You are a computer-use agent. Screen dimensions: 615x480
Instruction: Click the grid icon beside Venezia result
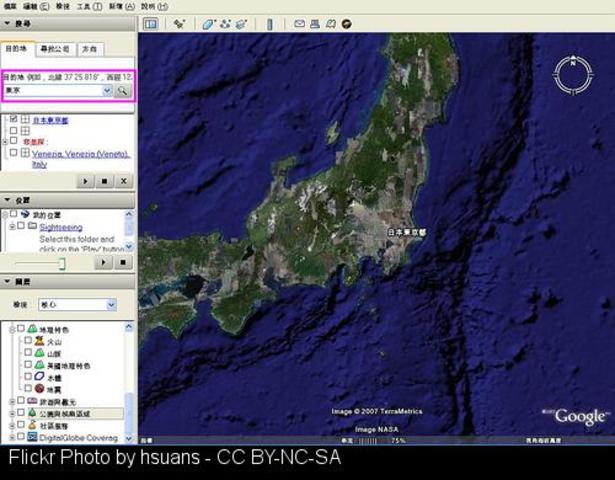point(25,153)
